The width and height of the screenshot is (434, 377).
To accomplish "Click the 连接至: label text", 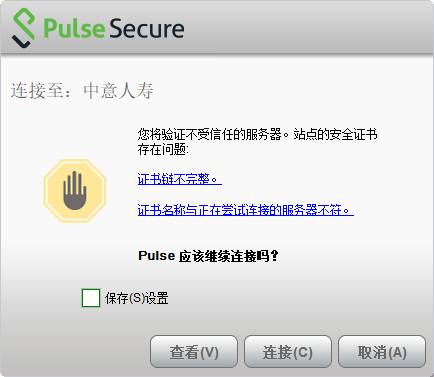I will click(x=41, y=91).
